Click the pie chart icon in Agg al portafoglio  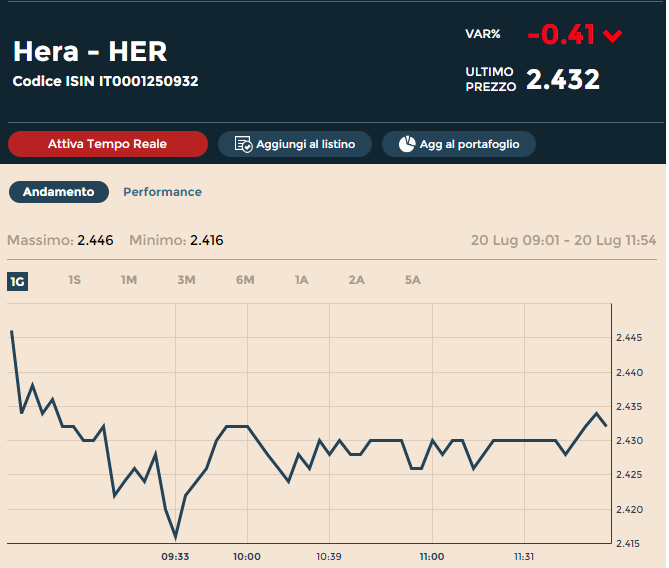pos(407,144)
